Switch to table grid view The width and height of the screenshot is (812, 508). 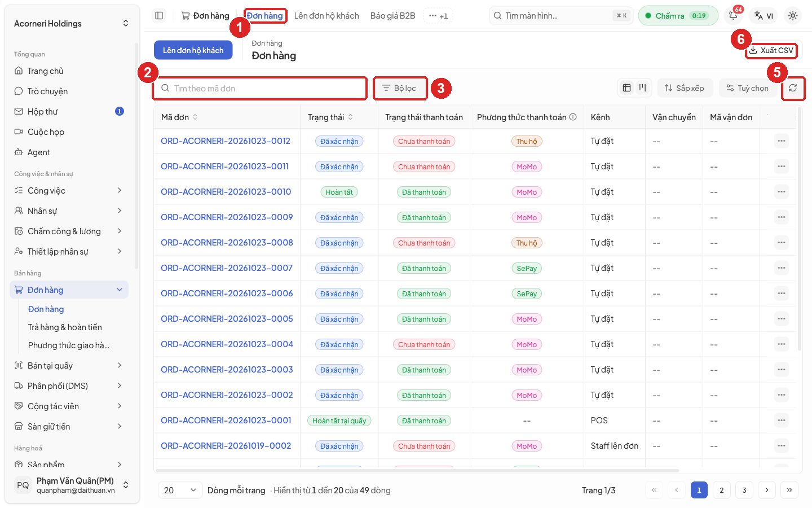[x=626, y=88]
